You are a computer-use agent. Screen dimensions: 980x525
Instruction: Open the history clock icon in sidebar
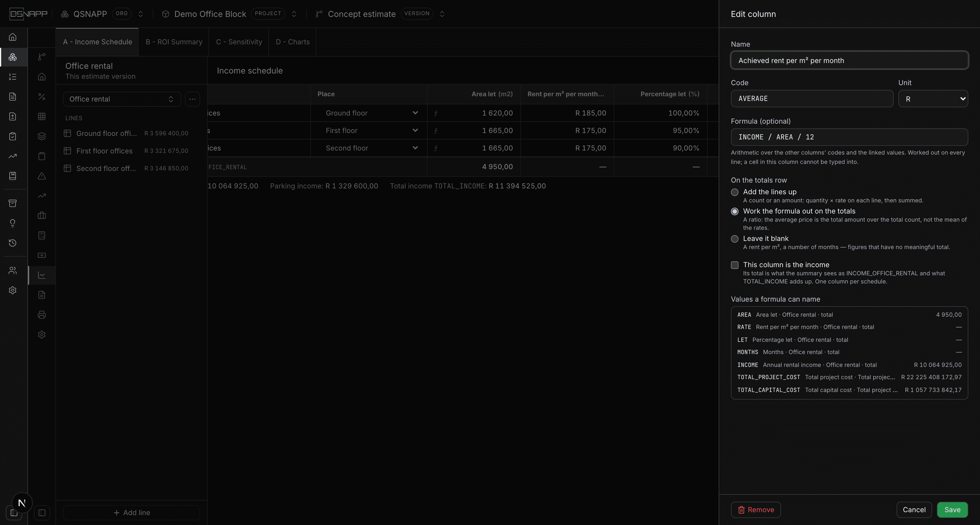coord(13,243)
